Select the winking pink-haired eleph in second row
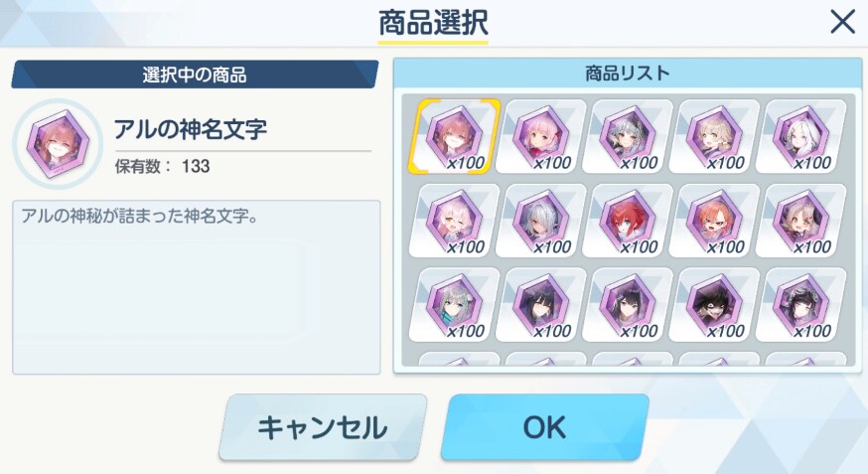This screenshot has width=868, height=474. (455, 221)
